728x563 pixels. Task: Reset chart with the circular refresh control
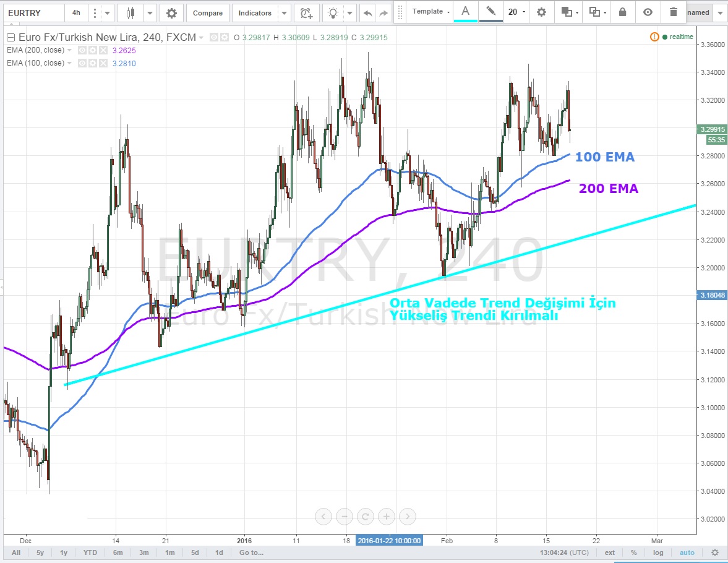pyautogui.click(x=366, y=516)
